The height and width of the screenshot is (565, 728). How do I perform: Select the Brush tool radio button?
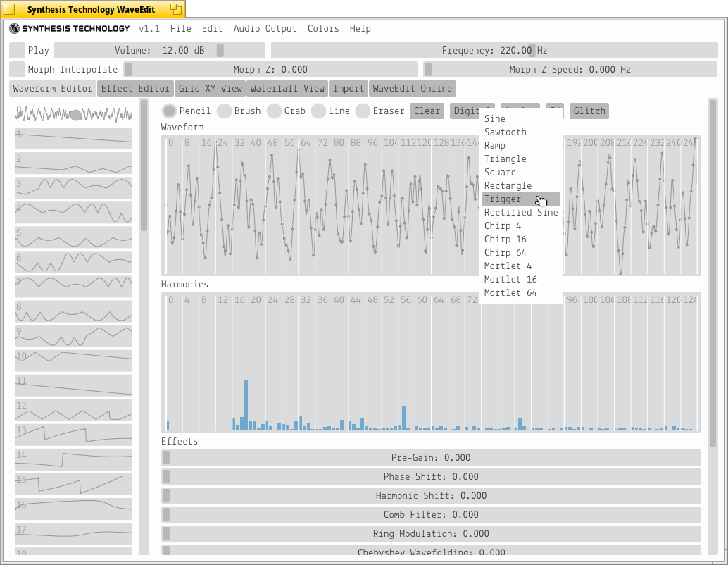225,111
